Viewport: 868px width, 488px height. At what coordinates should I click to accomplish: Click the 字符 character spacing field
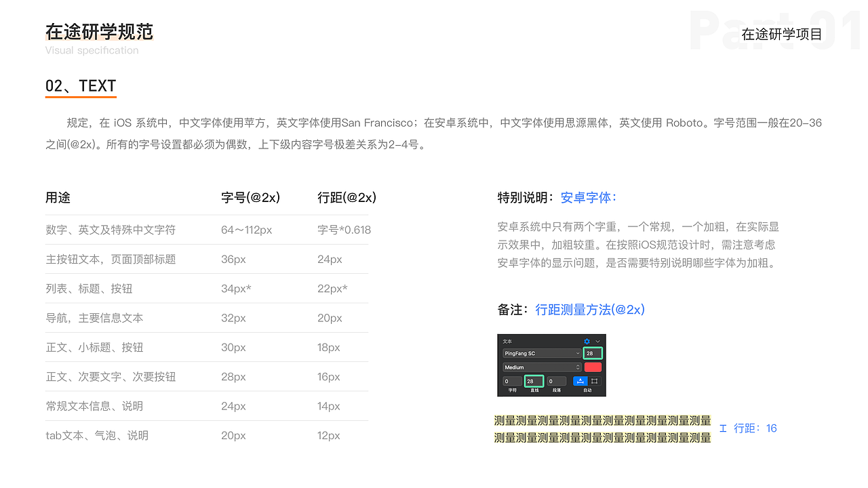[512, 381]
